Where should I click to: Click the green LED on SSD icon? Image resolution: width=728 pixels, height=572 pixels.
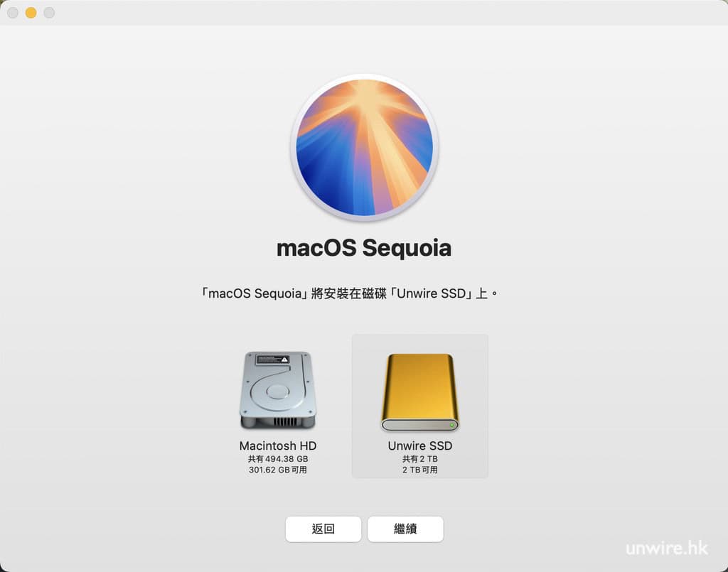coord(451,425)
